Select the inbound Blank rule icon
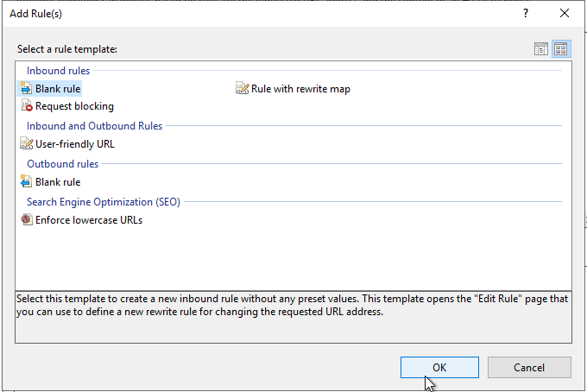The width and height of the screenshot is (587, 392). [26, 88]
